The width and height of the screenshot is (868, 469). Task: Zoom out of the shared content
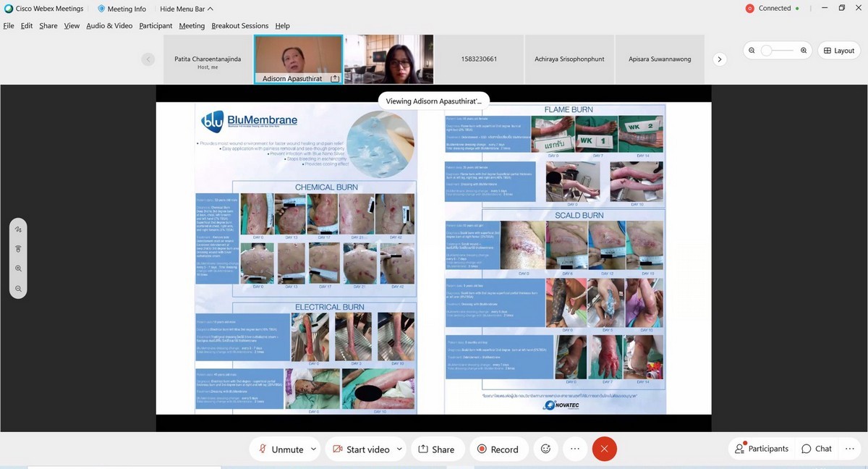click(18, 288)
